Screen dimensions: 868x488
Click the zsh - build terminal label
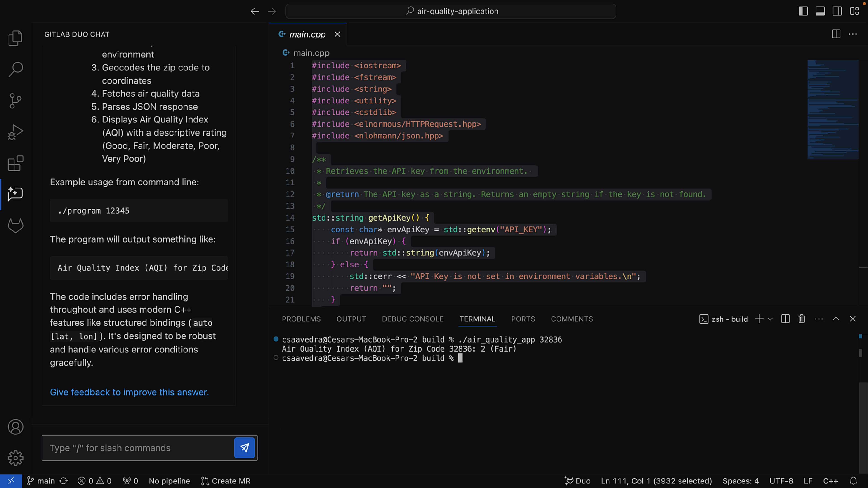tap(724, 319)
